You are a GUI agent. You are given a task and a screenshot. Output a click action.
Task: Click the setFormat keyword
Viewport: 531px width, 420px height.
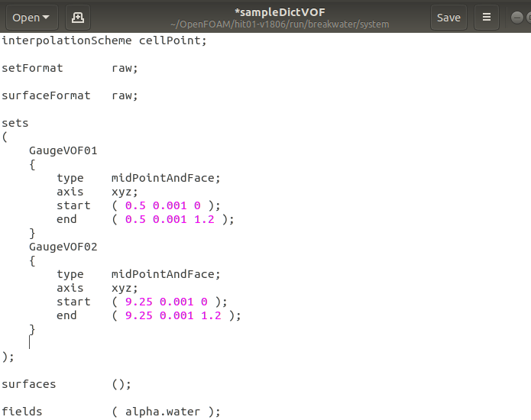click(x=32, y=67)
